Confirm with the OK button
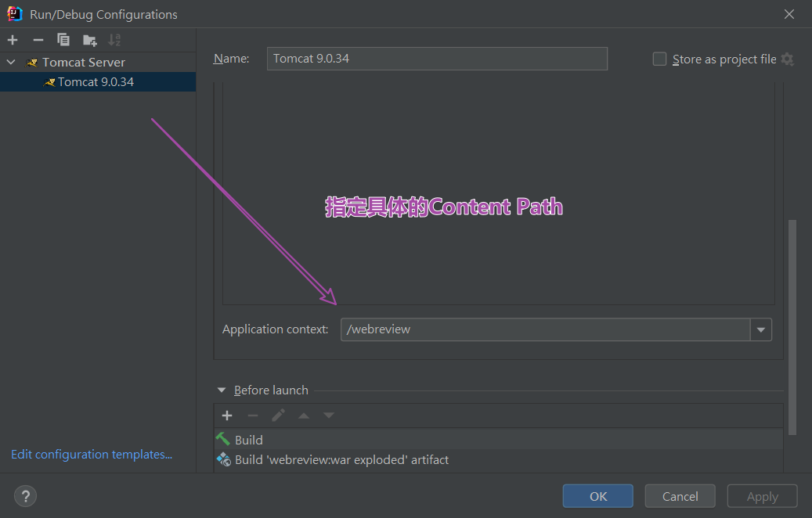The width and height of the screenshot is (812, 518). tap(597, 496)
